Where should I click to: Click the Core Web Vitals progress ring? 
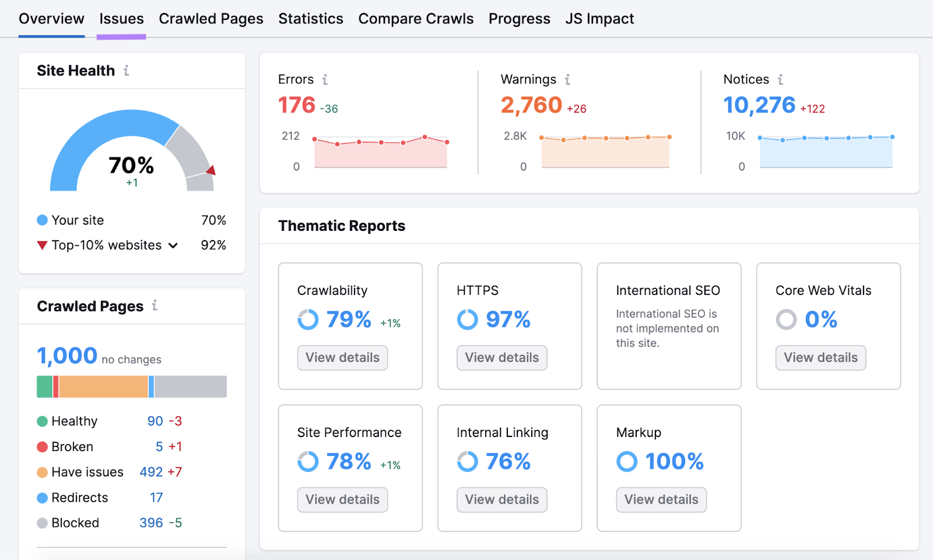pos(786,319)
